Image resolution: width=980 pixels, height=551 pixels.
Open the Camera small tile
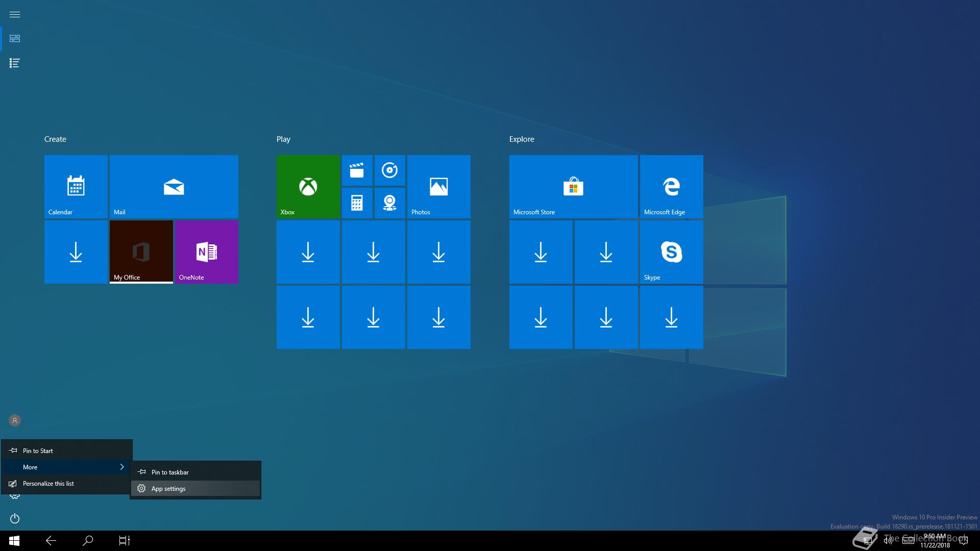point(390,203)
